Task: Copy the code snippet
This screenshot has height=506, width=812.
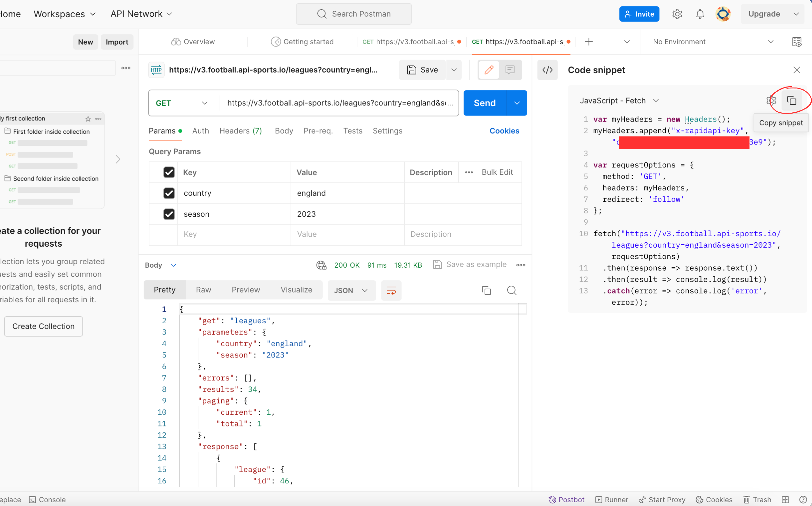Action: [x=792, y=100]
